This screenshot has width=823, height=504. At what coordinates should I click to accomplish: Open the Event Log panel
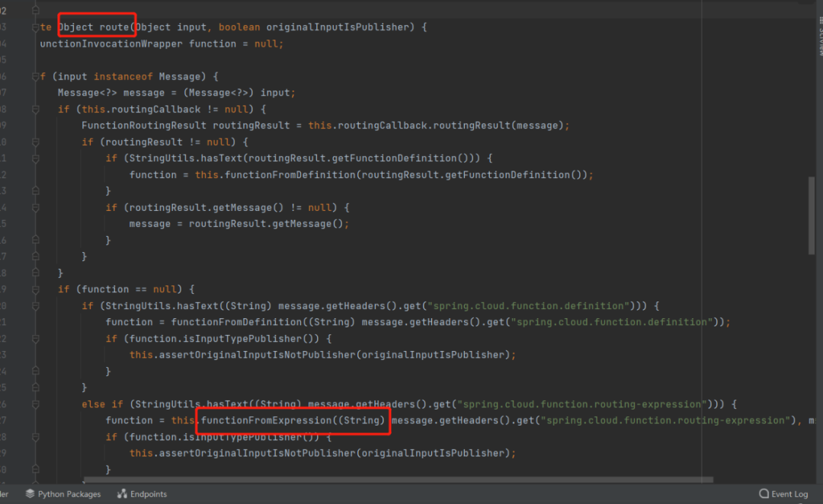(783, 494)
